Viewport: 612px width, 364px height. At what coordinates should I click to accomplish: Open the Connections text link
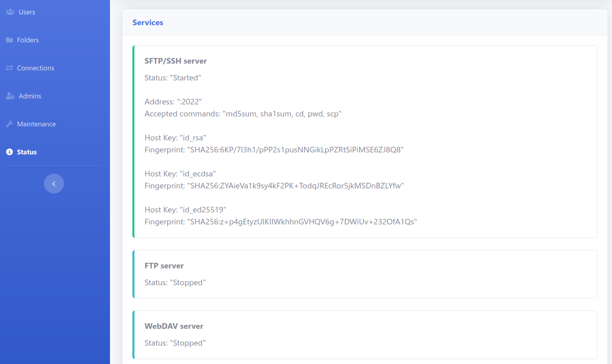36,68
